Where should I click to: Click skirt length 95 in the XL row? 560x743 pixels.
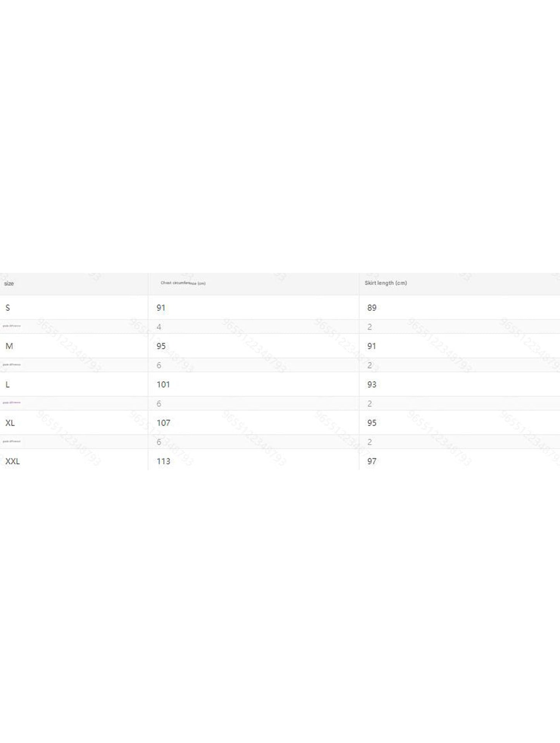pyautogui.click(x=372, y=423)
